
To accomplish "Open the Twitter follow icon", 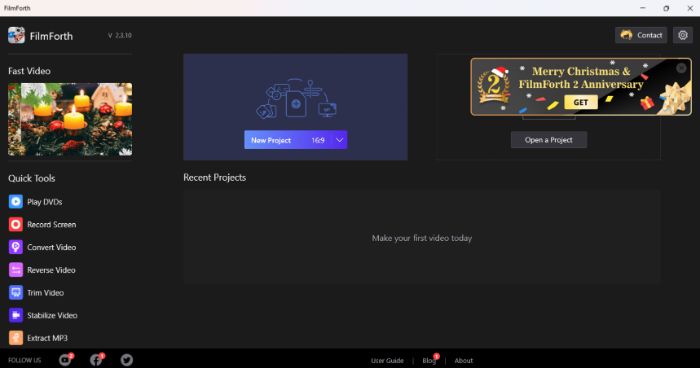I will [127, 360].
